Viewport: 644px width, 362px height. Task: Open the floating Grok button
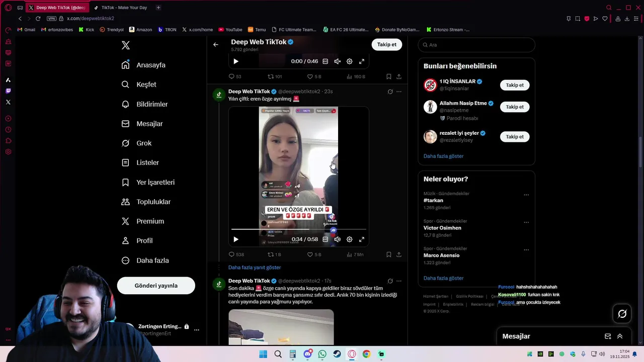tap(622, 314)
